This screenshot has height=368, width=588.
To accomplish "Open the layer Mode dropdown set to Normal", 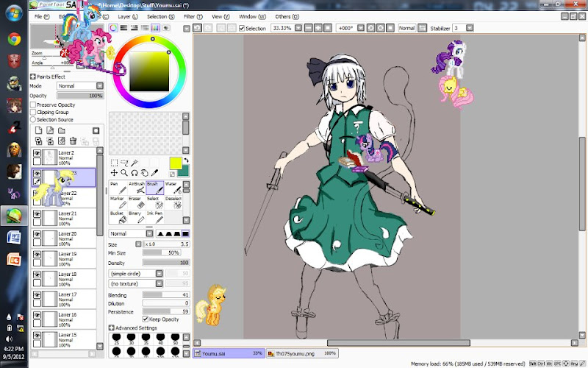I will [x=80, y=86].
